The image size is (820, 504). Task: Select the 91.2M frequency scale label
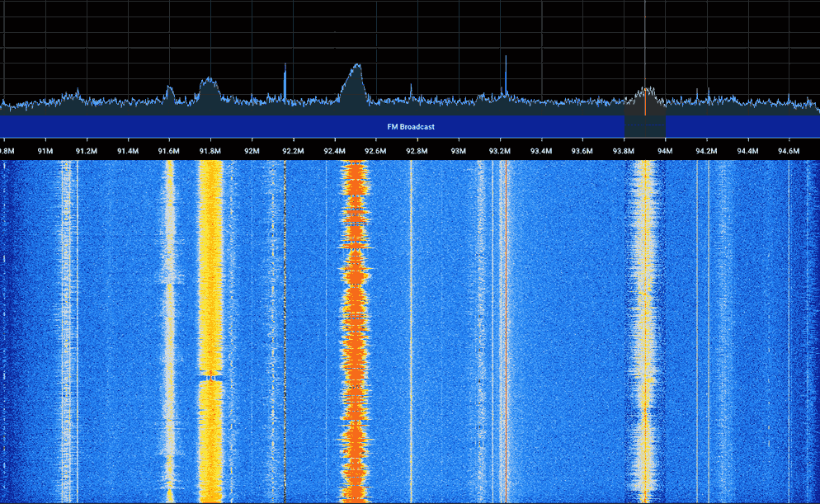click(x=87, y=151)
